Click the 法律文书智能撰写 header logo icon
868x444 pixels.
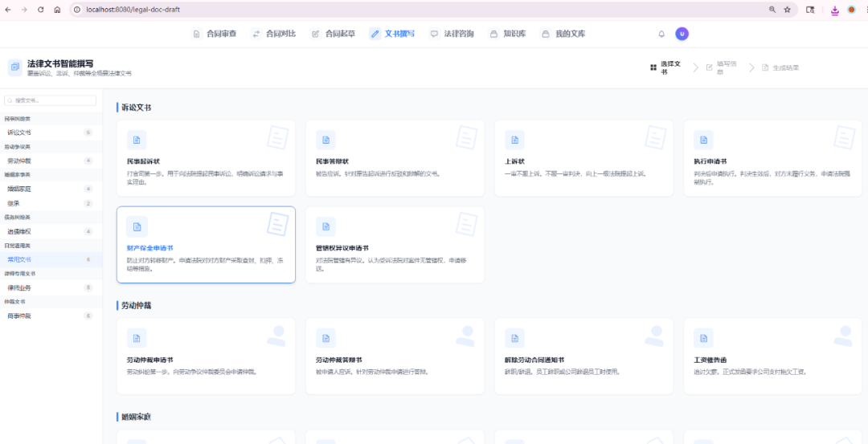click(x=15, y=67)
